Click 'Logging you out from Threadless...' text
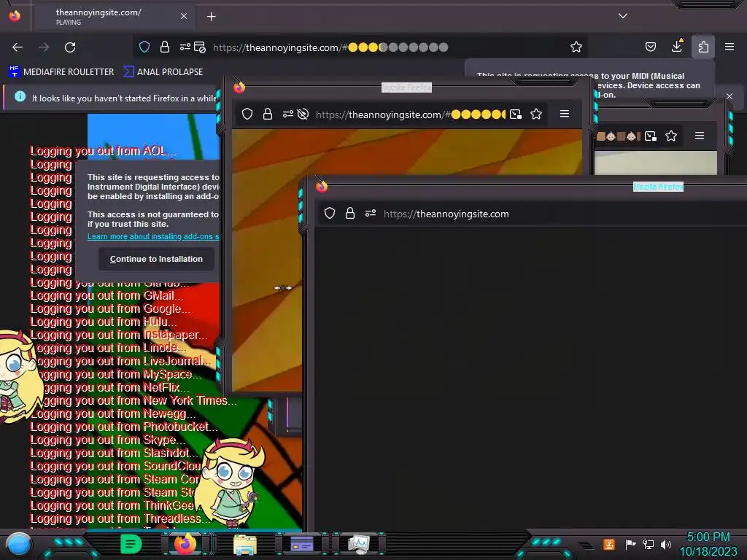 [x=121, y=518]
